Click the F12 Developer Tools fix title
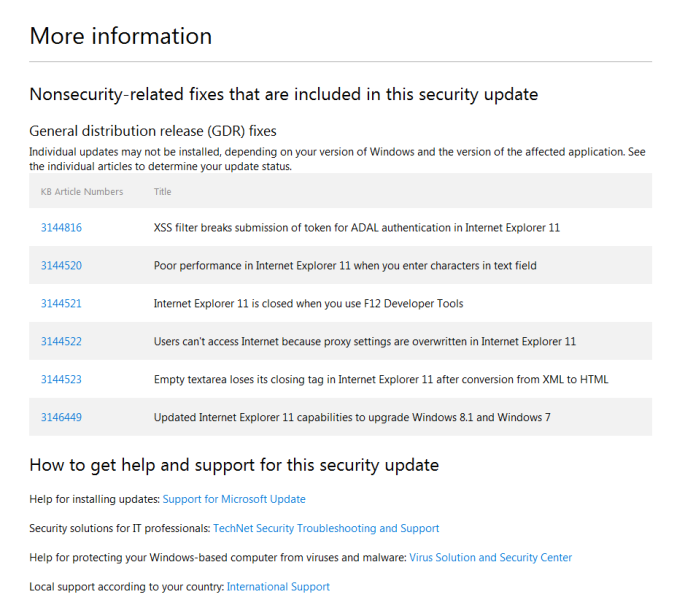Screen dimensions: 680x616 [308, 304]
